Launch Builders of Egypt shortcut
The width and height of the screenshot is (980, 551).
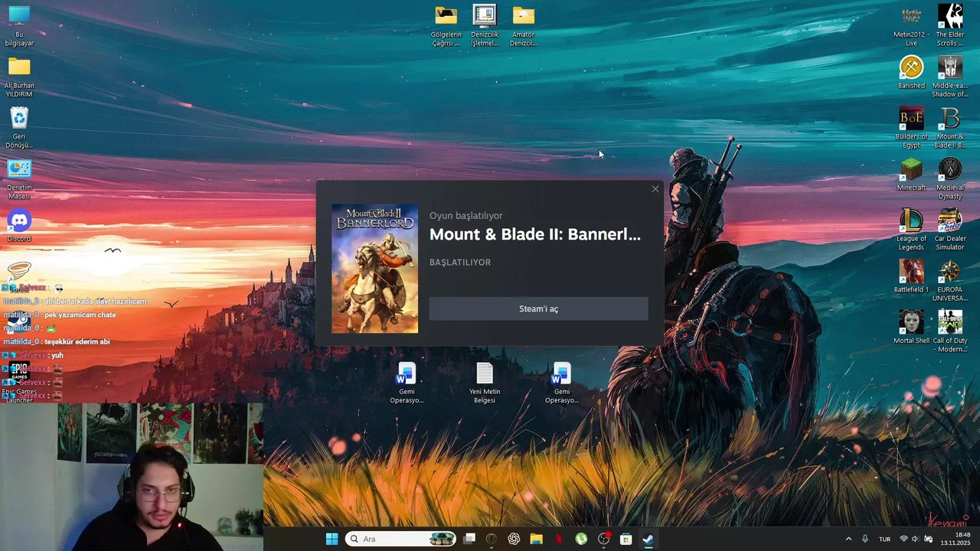[911, 128]
